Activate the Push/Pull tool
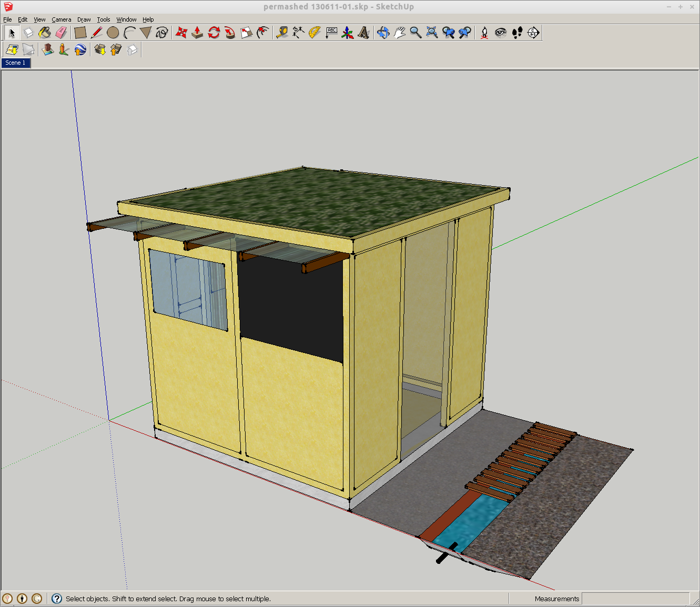 (x=196, y=32)
